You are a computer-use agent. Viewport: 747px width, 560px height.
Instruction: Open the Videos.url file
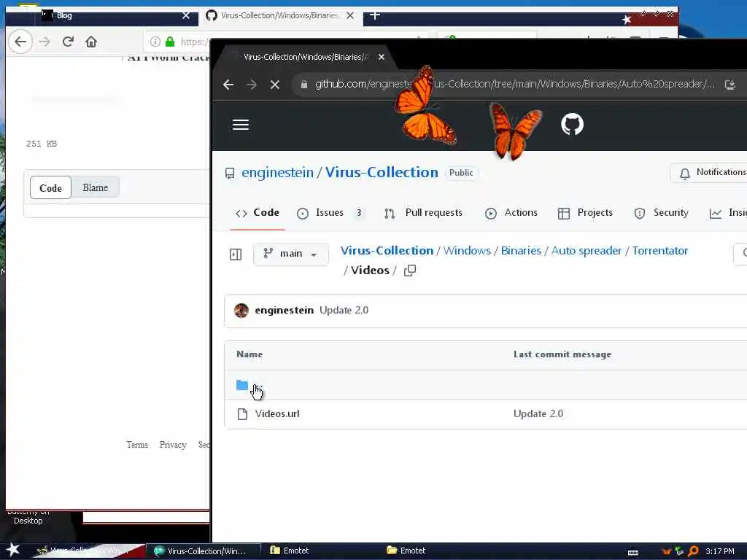tap(277, 414)
